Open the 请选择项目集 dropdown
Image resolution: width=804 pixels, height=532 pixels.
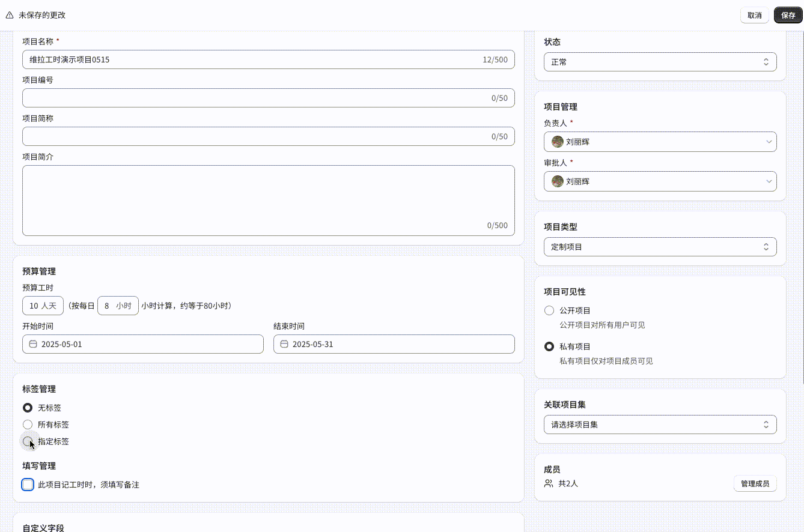click(660, 425)
